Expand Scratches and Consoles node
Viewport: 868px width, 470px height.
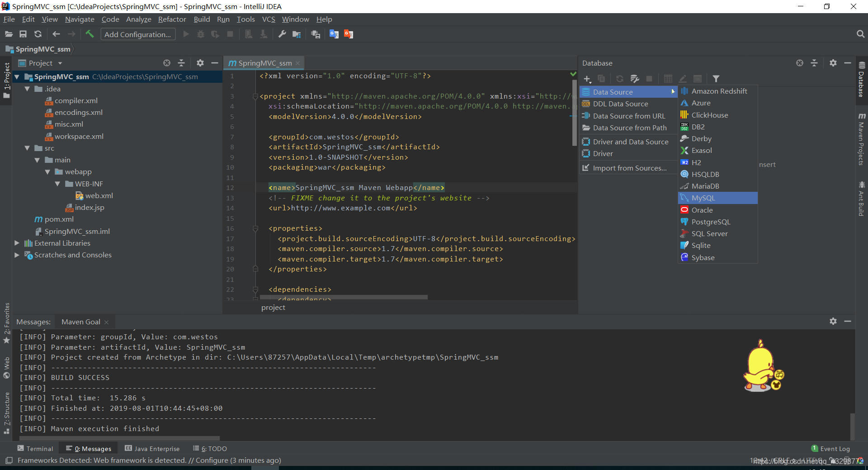17,255
